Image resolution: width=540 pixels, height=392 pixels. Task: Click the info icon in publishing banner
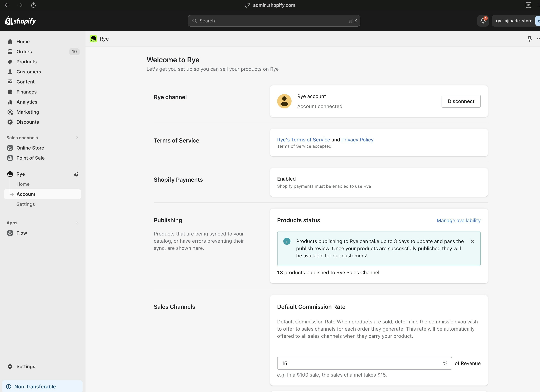pos(287,241)
